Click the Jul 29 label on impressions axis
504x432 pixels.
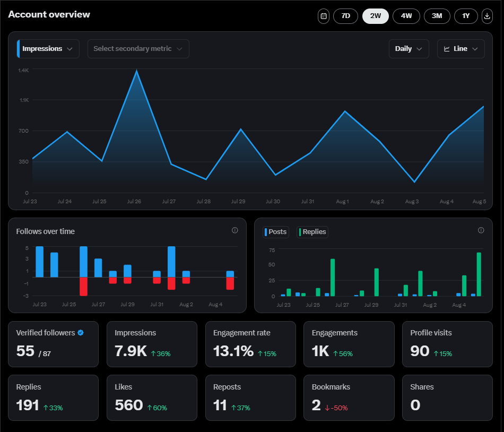click(x=238, y=202)
